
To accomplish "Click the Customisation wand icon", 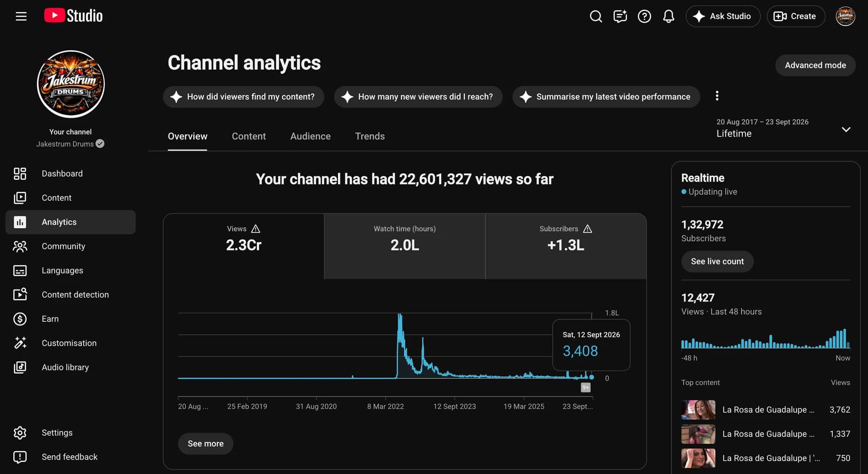I will 20,343.
